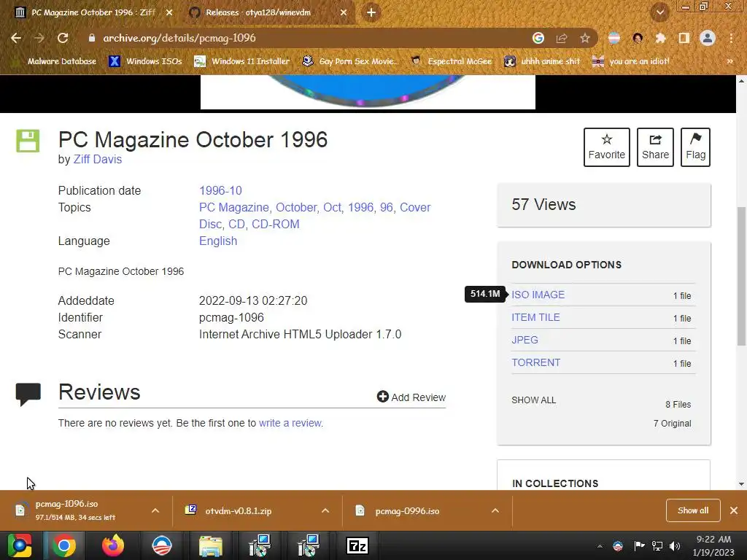Click the browser forward arrow
747x560 pixels.
pyautogui.click(x=39, y=38)
